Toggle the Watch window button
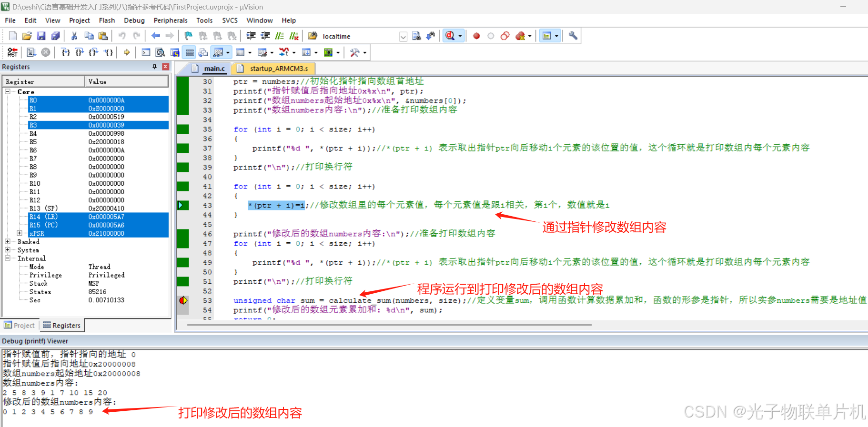Image resolution: width=868 pixels, height=427 pixels. [218, 52]
